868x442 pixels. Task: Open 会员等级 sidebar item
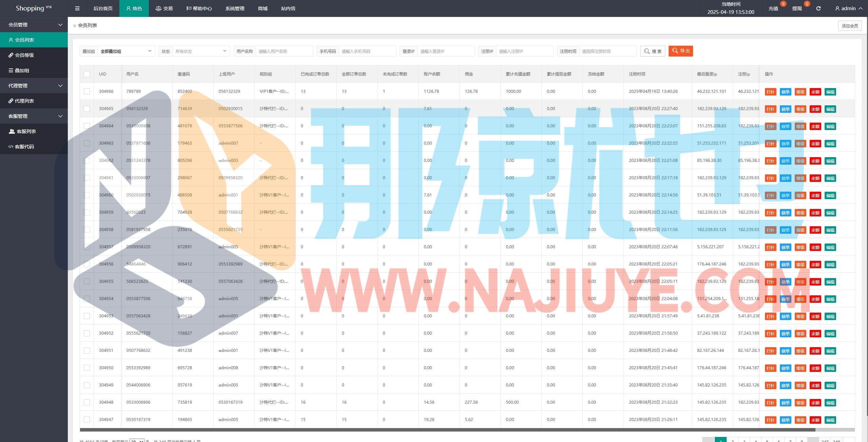tap(24, 55)
